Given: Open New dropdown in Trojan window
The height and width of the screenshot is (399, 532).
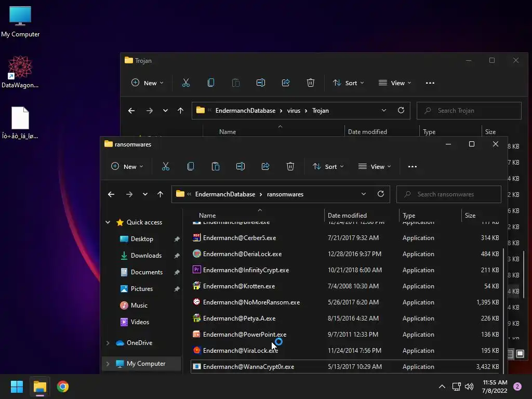Looking at the screenshot, I should tap(148, 83).
